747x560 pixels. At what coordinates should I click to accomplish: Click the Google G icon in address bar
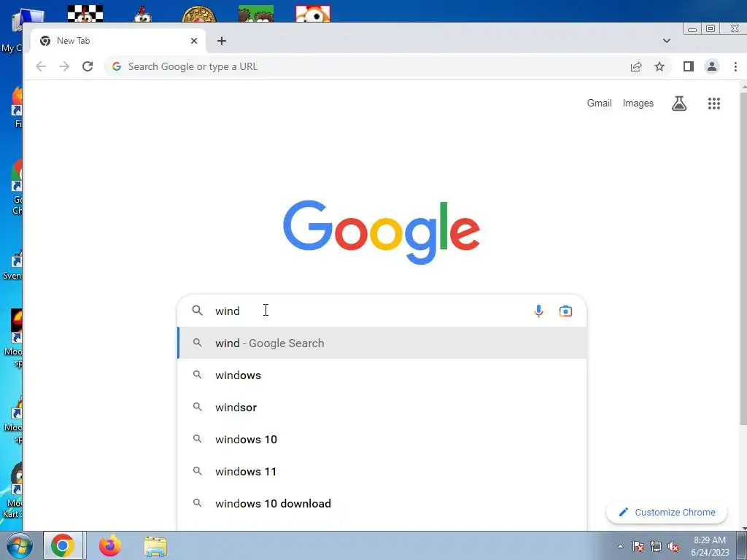click(x=116, y=66)
